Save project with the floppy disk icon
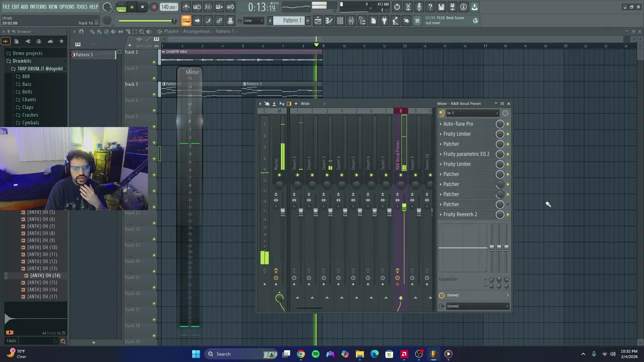644x362 pixels. (441, 7)
